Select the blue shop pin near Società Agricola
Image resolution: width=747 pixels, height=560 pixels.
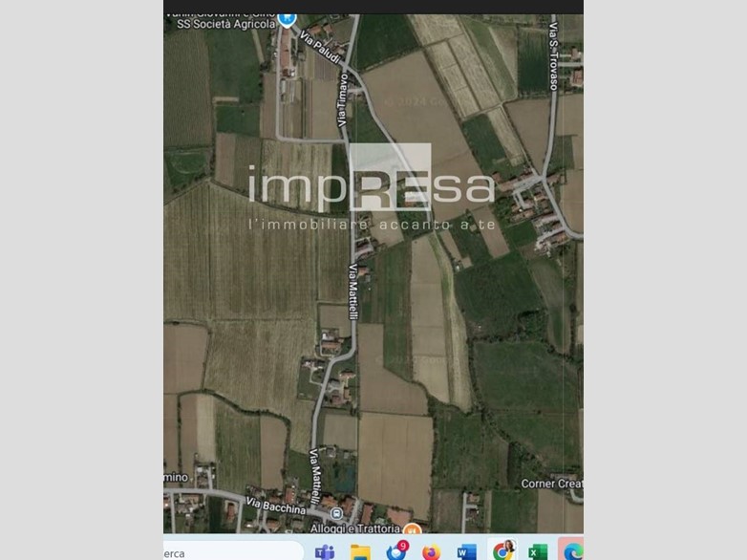tap(287, 19)
